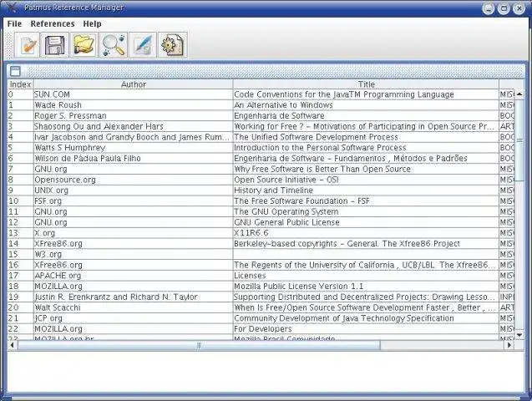This screenshot has height=401, width=532.
Task: Select title The Free Software Foundation - FSF
Action: pyautogui.click(x=366, y=200)
